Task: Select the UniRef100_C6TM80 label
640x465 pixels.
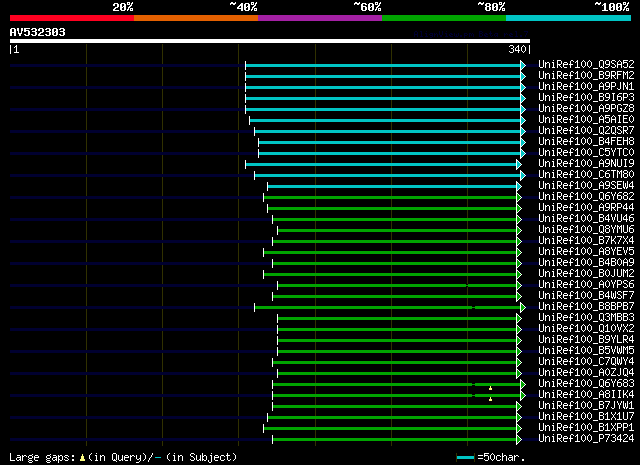Action: [x=586, y=175]
